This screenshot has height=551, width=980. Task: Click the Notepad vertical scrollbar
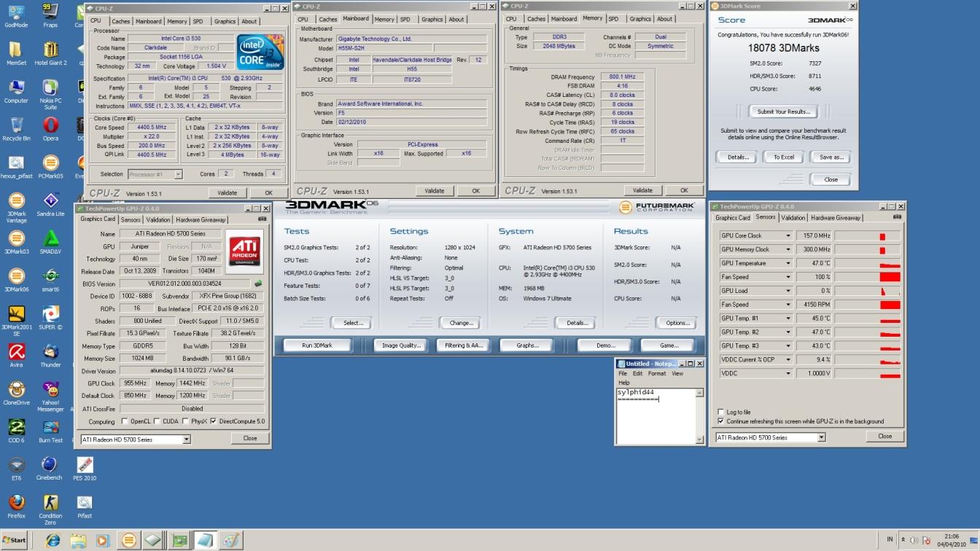(x=701, y=416)
